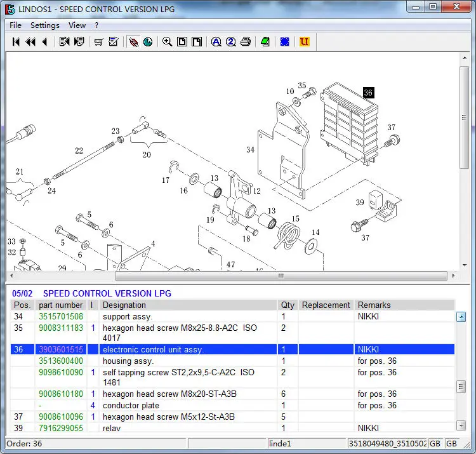476x454 pixels.
Task: Select the zoom-in magnifier tool
Action: pyautogui.click(x=168, y=42)
